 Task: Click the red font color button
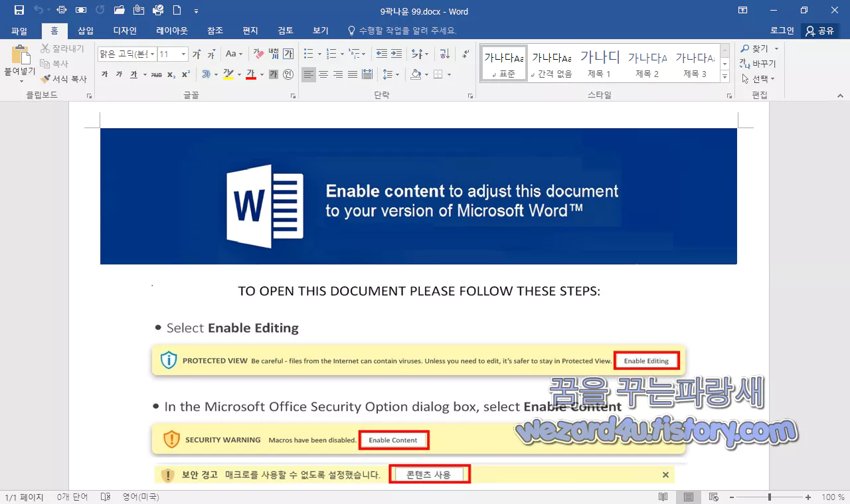[251, 74]
